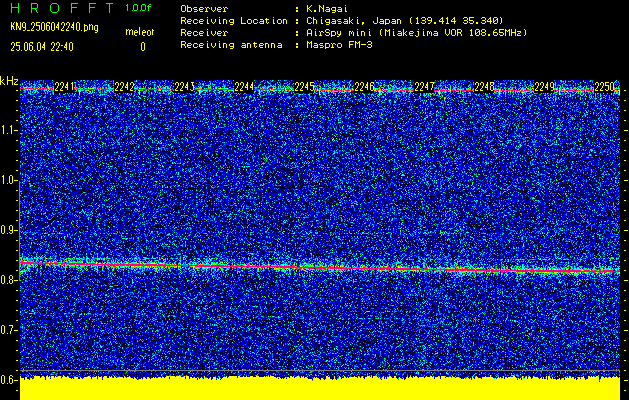
Task: Click the 1.0 frequency axis label
Action: tap(8, 181)
